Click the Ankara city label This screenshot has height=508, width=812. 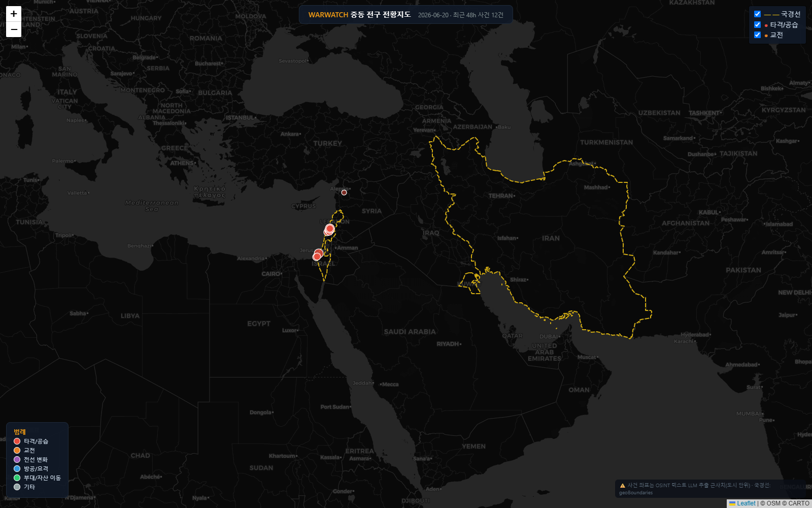click(x=291, y=134)
